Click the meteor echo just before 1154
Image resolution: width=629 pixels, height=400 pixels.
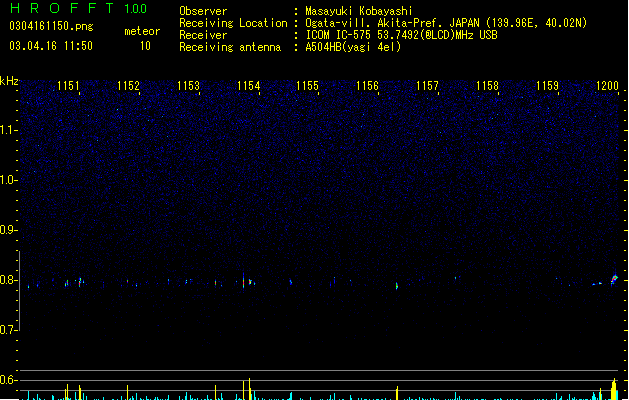click(243, 280)
